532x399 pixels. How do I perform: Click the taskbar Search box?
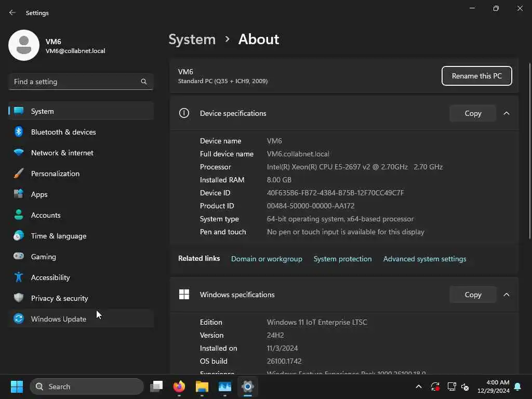pos(87,387)
